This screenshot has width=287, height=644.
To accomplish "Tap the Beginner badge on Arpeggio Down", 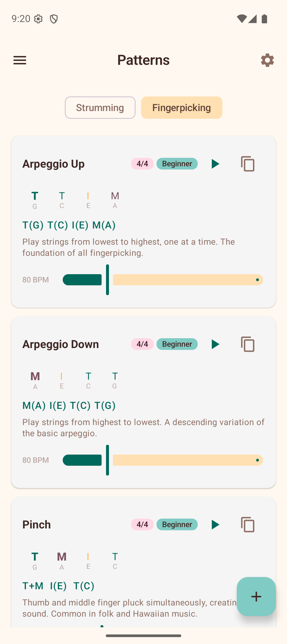I will tap(177, 344).
